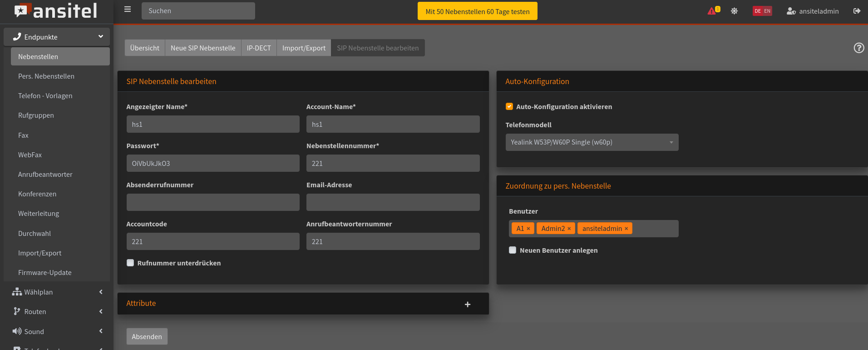The width and height of the screenshot is (868, 350).
Task: Switch language with DE EN toggle
Action: [762, 11]
